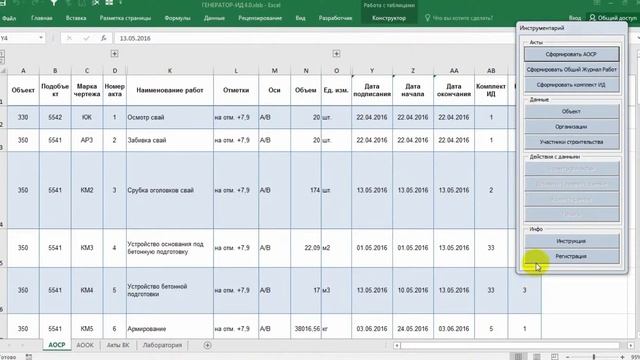Click the horizontal scrollbar left arrow
Image resolution: width=640 pixels, height=360 pixels.
(x=397, y=346)
